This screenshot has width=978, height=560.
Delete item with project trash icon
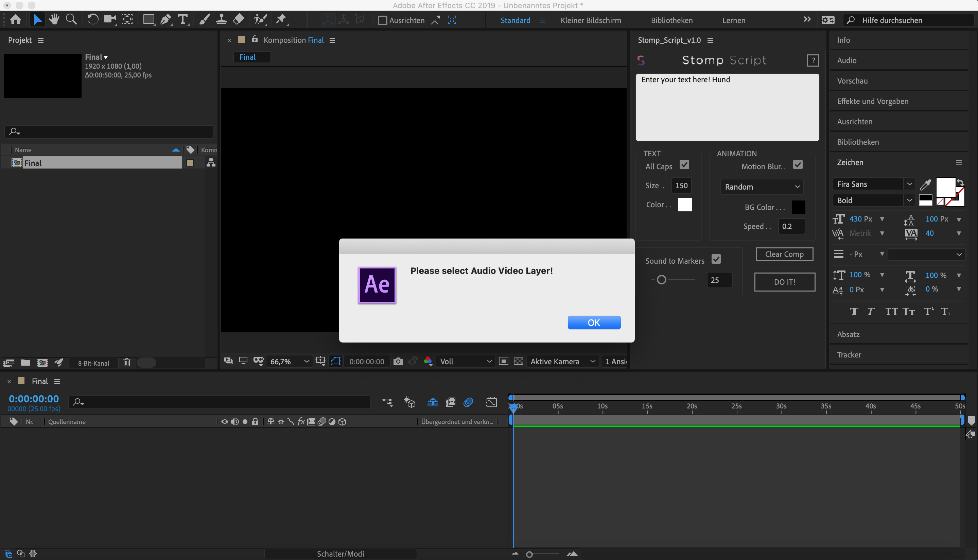click(126, 363)
